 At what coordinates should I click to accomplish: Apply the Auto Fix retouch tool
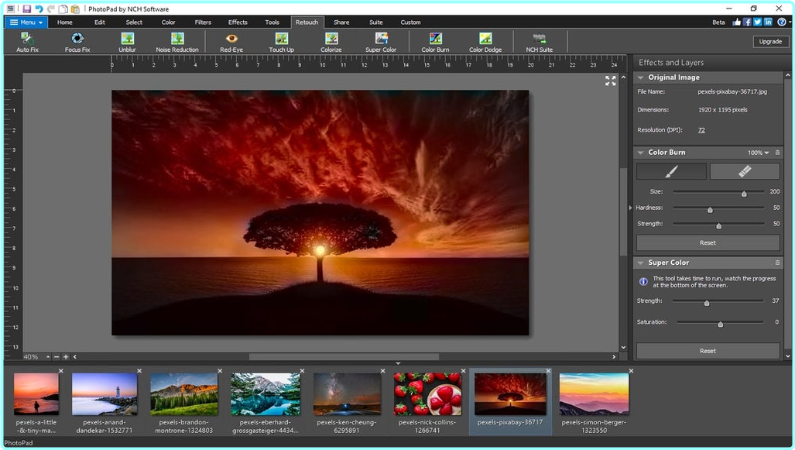pos(27,42)
